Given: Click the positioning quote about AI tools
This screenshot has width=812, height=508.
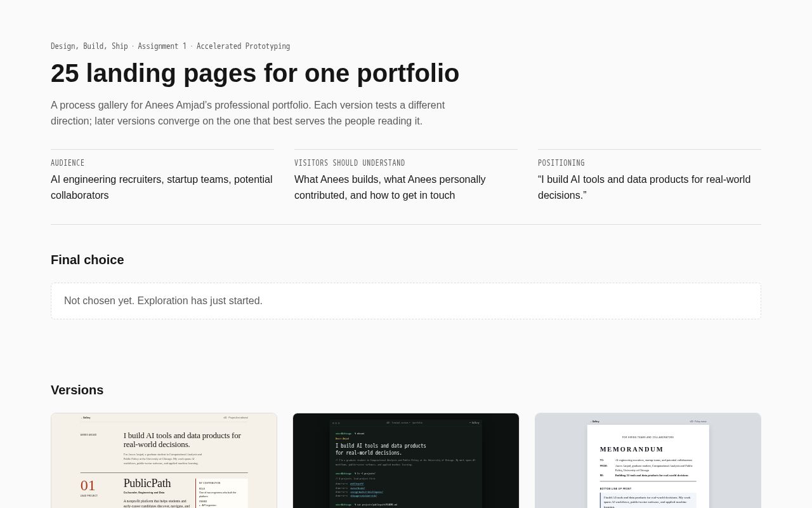Looking at the screenshot, I should pos(644,187).
